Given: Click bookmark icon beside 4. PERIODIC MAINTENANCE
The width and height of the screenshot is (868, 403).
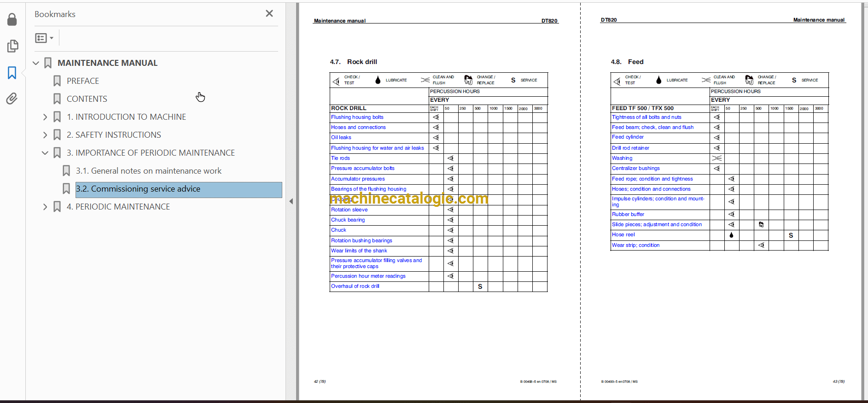Looking at the screenshot, I should coord(57,207).
